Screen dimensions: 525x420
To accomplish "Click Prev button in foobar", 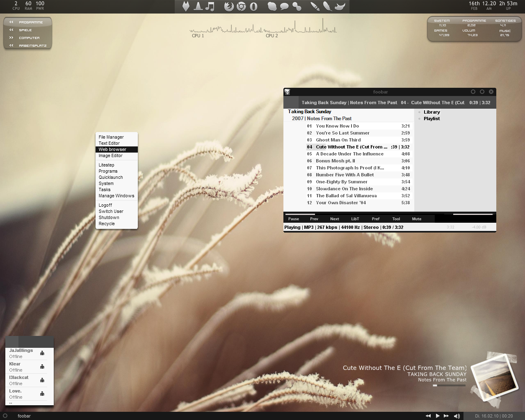I will pos(314,219).
